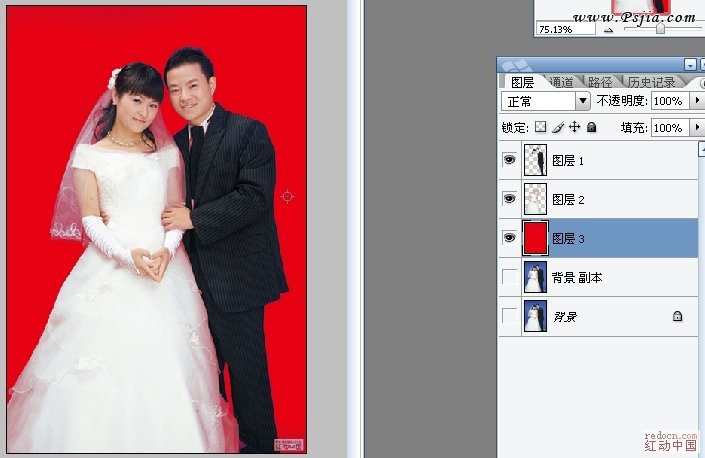Open the fill 填充 slider arrow
This screenshot has height=458, width=705.
[x=697, y=128]
